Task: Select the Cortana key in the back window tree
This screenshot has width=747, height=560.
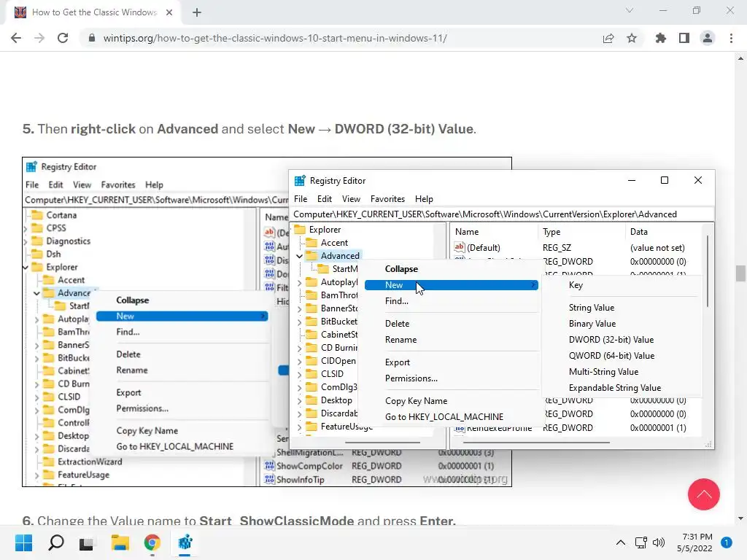Action: tap(61, 215)
